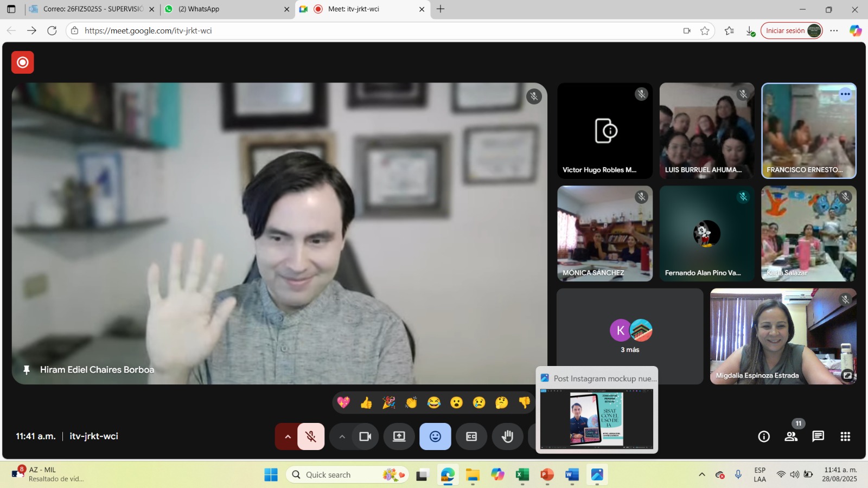Unmute the microphone in Meet
Viewport: 868px width, 488px height.
tap(311, 436)
